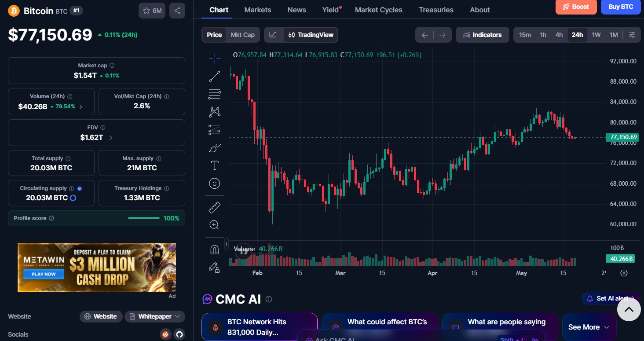Screen dimensions: 644x341
Task: Open the Market Cycles tab
Action: tap(379, 10)
